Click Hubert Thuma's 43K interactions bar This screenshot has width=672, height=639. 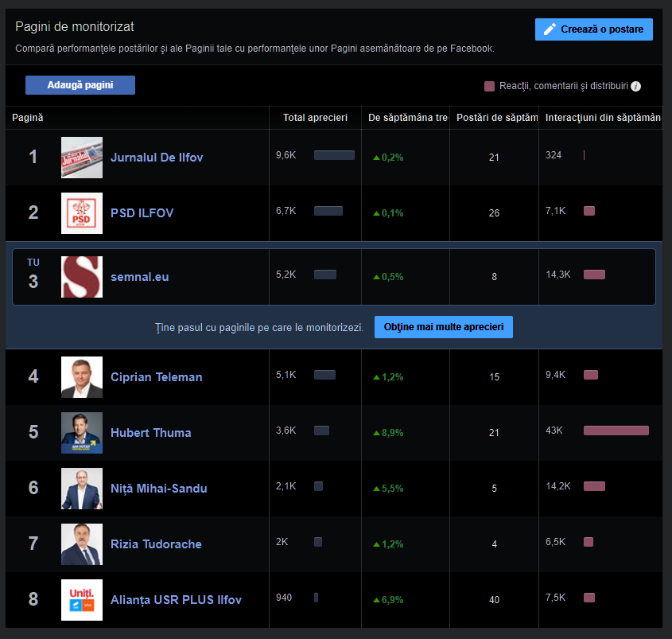point(616,431)
